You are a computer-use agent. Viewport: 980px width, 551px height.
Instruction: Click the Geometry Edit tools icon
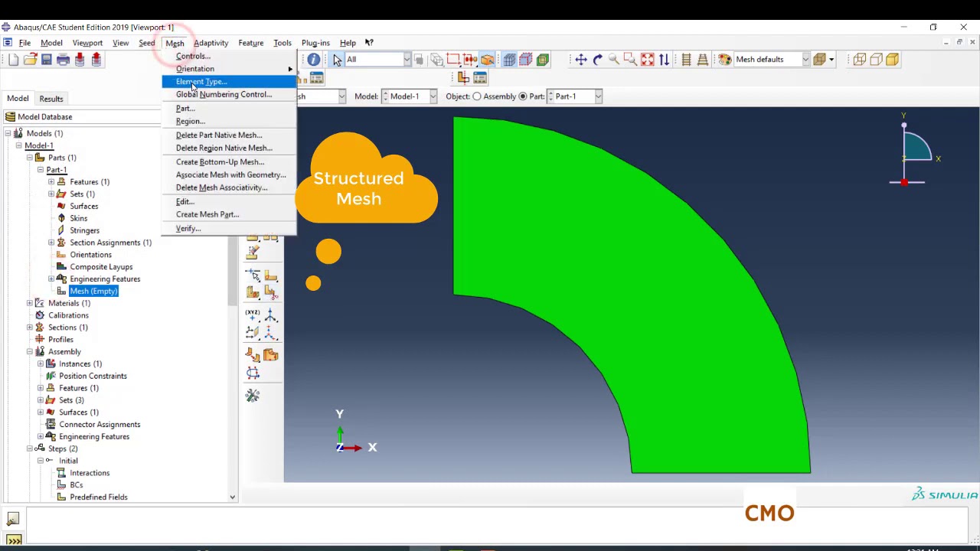(253, 396)
